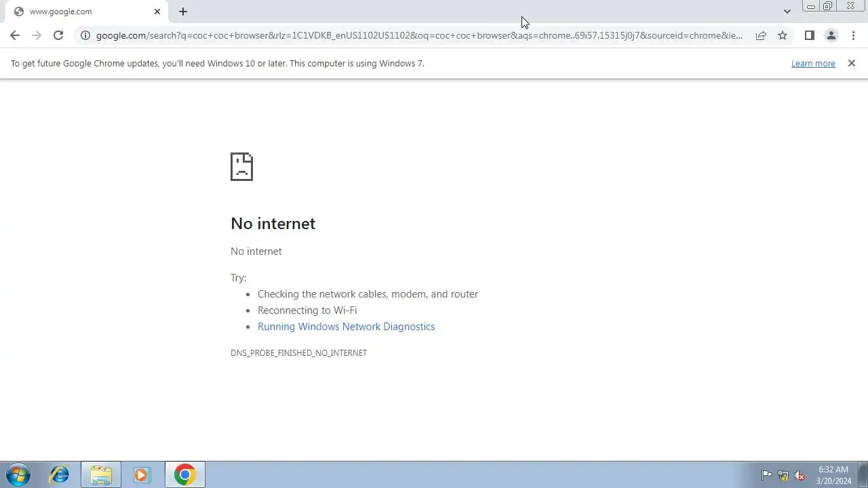The image size is (868, 488).
Task: Open Windows Explorer folder on taskbar
Action: [101, 475]
